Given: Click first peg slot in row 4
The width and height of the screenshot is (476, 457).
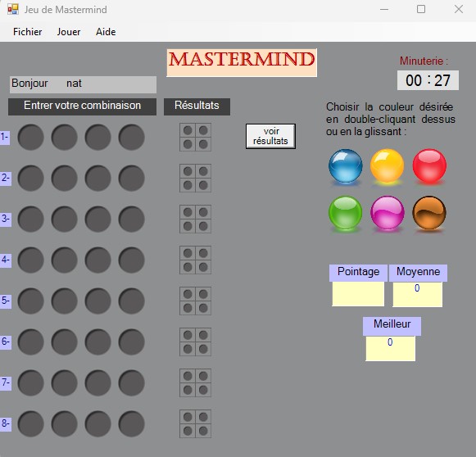Looking at the screenshot, I should [30, 260].
